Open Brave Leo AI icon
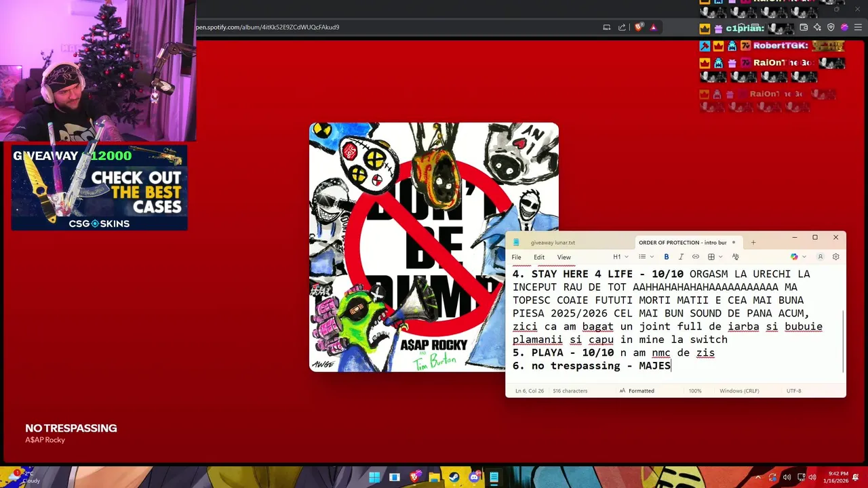 [817, 27]
